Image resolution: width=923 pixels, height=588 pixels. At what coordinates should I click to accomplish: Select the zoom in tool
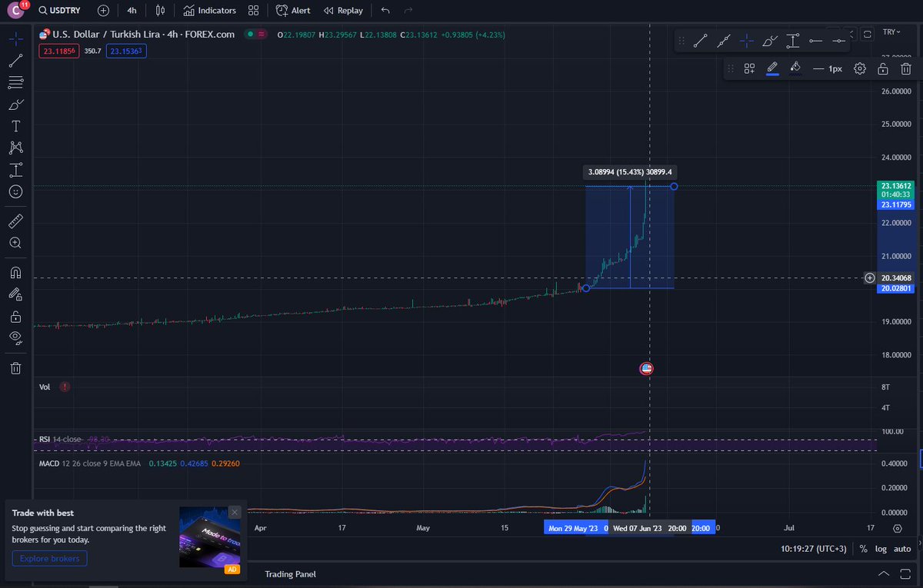pyautogui.click(x=15, y=243)
